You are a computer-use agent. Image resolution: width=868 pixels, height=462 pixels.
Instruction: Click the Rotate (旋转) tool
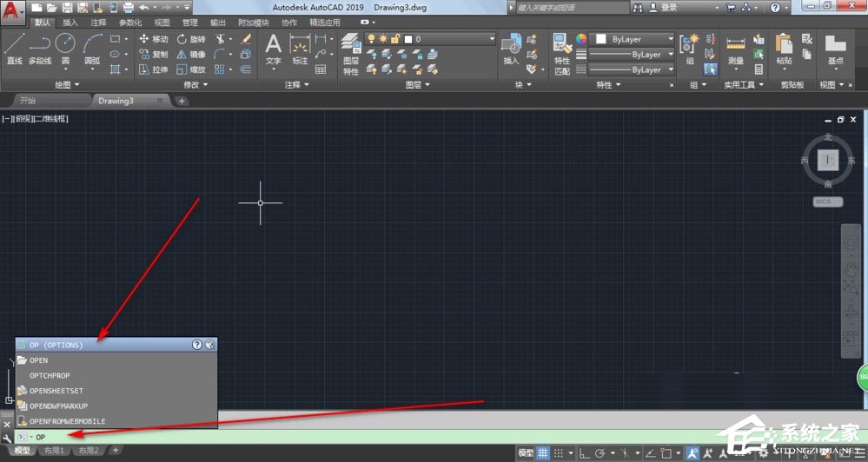(191, 39)
